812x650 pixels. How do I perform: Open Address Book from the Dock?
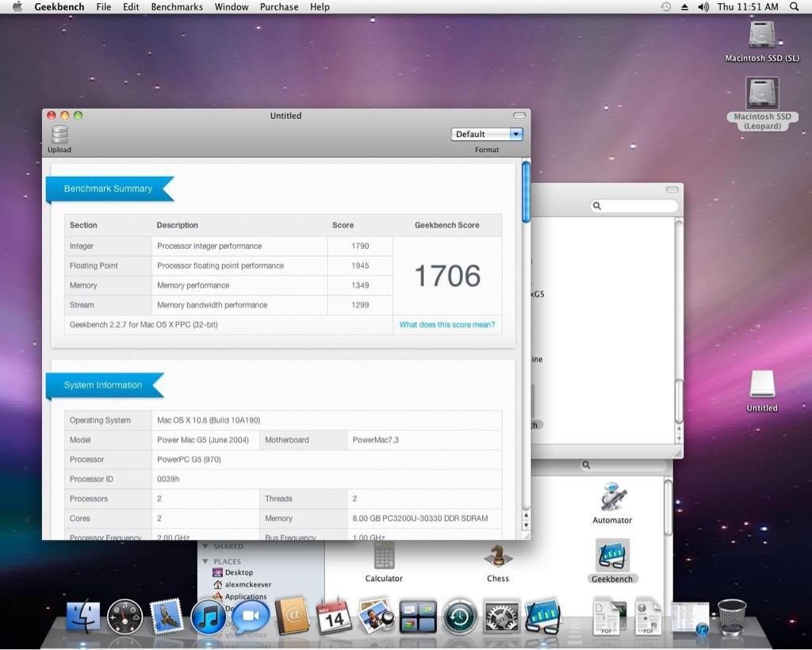click(293, 616)
